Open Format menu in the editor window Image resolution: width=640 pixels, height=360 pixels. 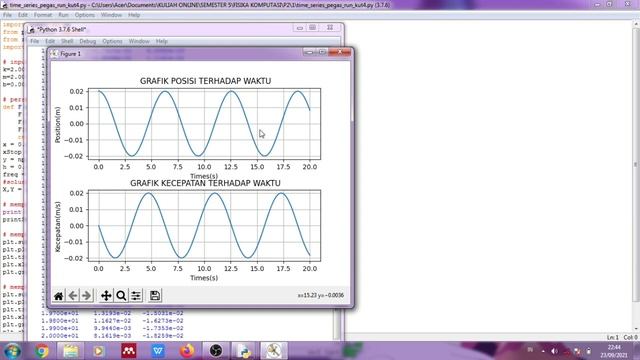[43, 15]
